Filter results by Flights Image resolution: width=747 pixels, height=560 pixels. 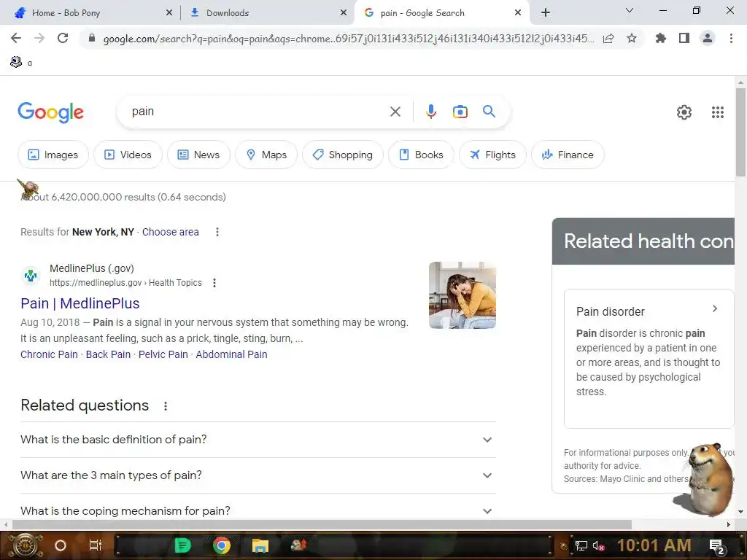(492, 155)
